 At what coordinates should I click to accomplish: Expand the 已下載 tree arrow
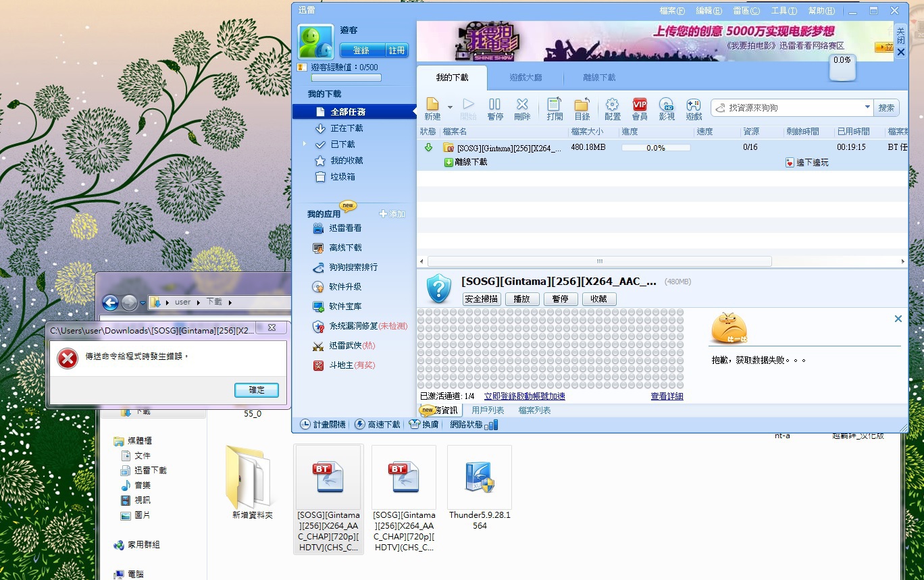pos(304,144)
